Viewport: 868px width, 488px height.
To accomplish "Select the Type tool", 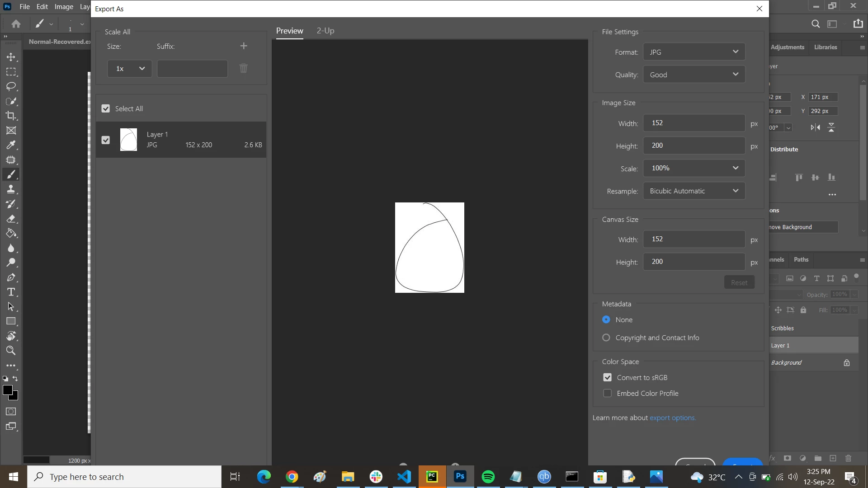I will [11, 292].
